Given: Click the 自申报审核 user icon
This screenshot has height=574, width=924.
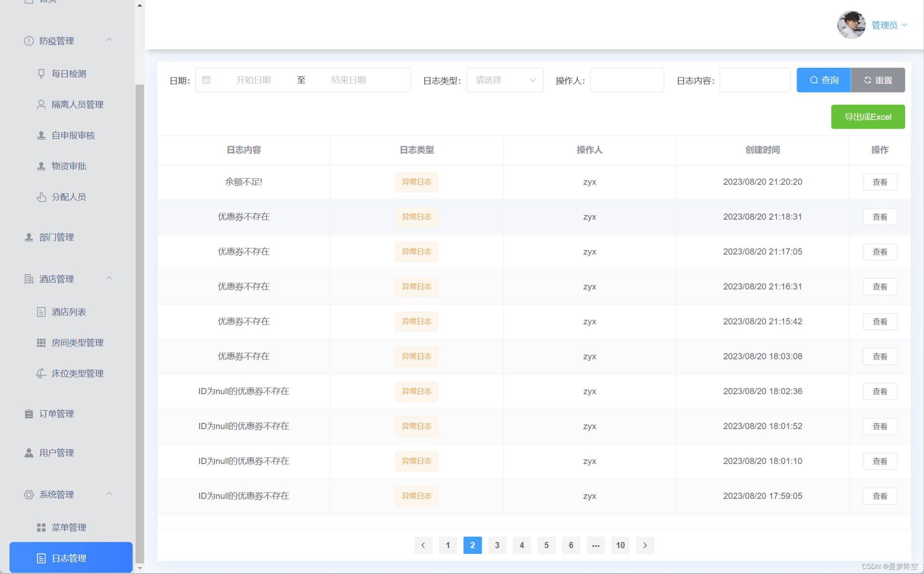Looking at the screenshot, I should click(x=41, y=135).
